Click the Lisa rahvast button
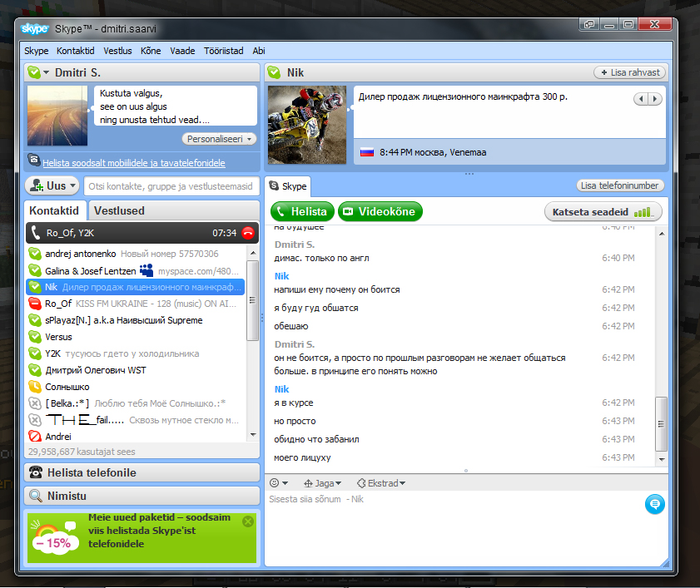 pyautogui.click(x=629, y=72)
